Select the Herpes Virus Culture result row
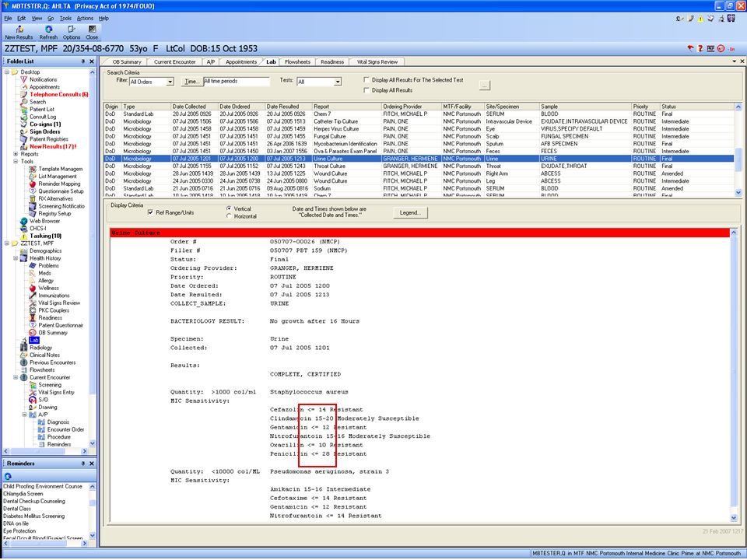 tap(419, 129)
